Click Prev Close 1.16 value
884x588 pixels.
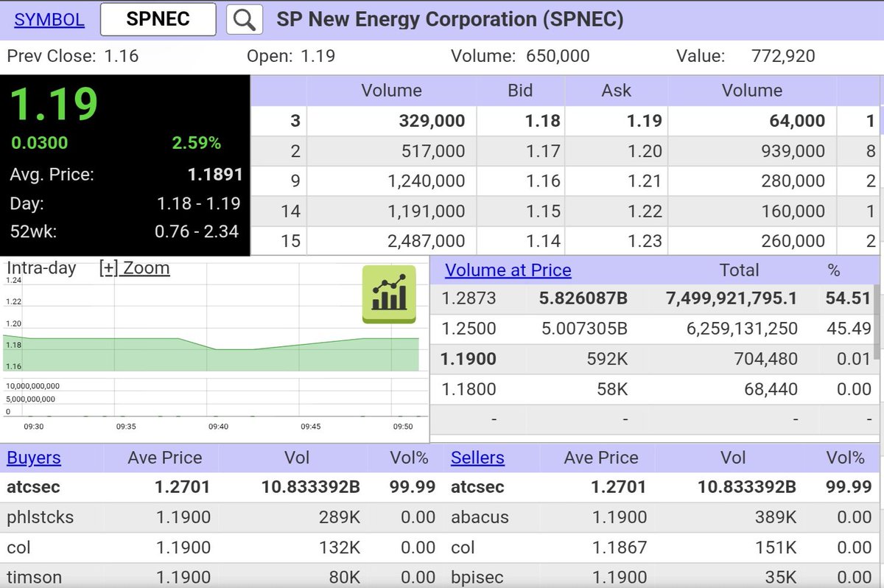(122, 56)
